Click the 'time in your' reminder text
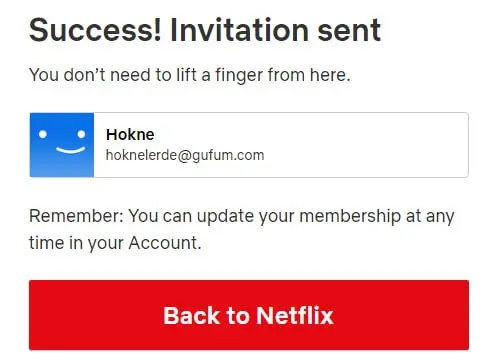Image resolution: width=493 pixels, height=364 pixels. pyautogui.click(x=76, y=243)
